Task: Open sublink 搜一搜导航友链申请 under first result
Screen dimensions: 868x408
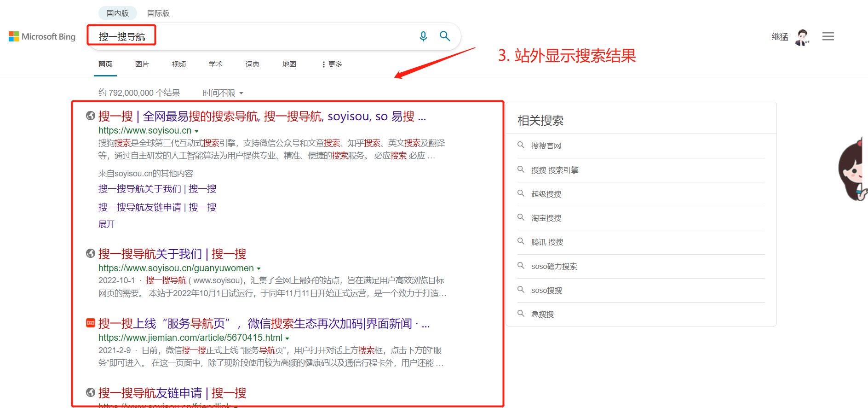Action: (x=157, y=207)
